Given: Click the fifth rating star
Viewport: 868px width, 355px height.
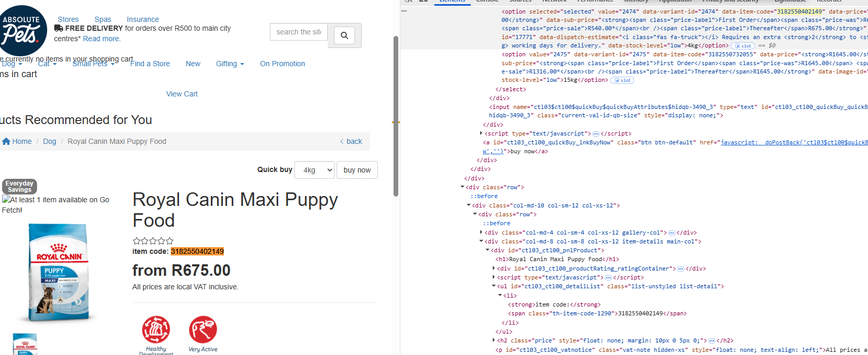Looking at the screenshot, I should [169, 241].
